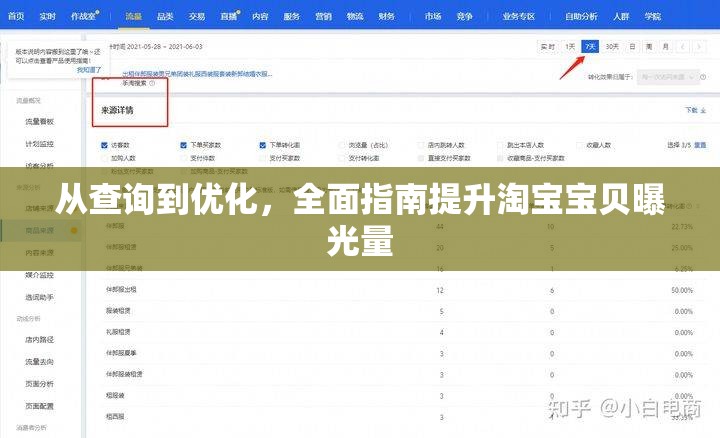Check the 加购人数 metric checkbox

tap(104, 158)
